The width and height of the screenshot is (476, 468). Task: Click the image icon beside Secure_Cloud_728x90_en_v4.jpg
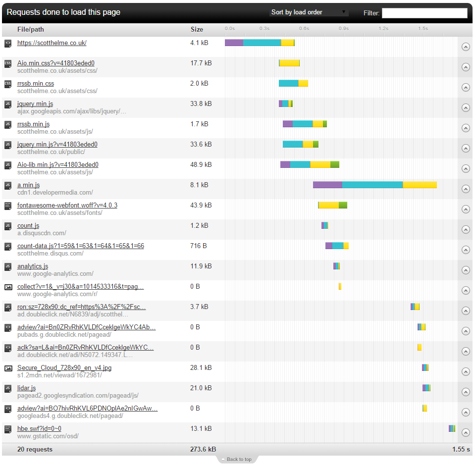[8, 368]
